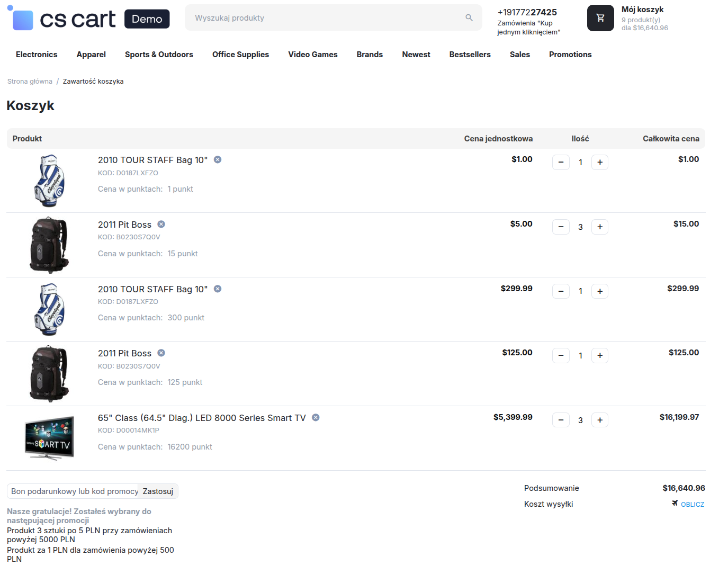Click the backpack thumbnail priced $125.00

pyautogui.click(x=49, y=374)
